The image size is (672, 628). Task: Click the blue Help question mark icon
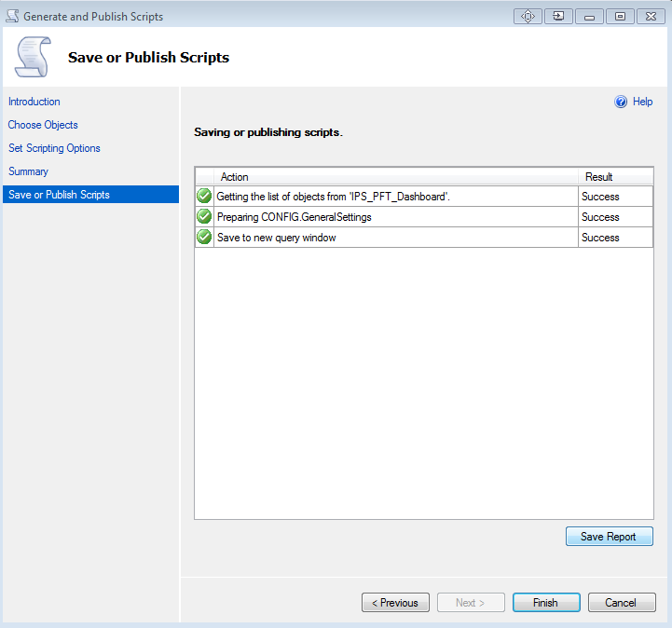point(621,102)
